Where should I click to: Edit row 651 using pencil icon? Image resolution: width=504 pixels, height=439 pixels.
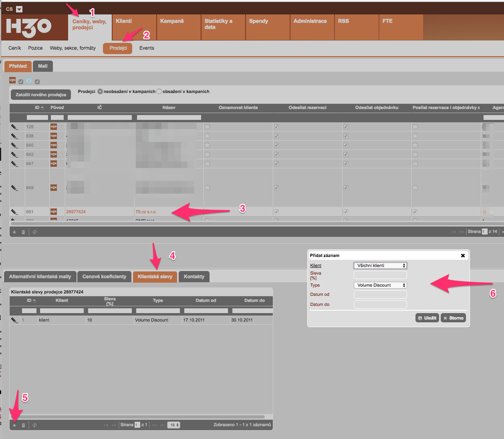[x=14, y=212]
